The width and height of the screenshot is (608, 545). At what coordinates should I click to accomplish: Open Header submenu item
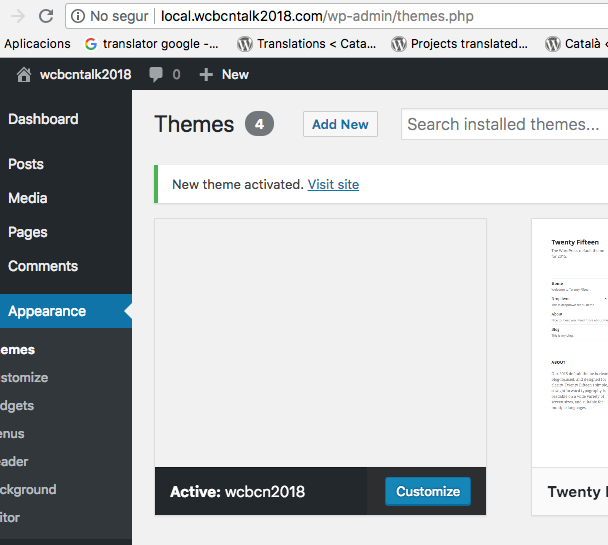(14, 461)
